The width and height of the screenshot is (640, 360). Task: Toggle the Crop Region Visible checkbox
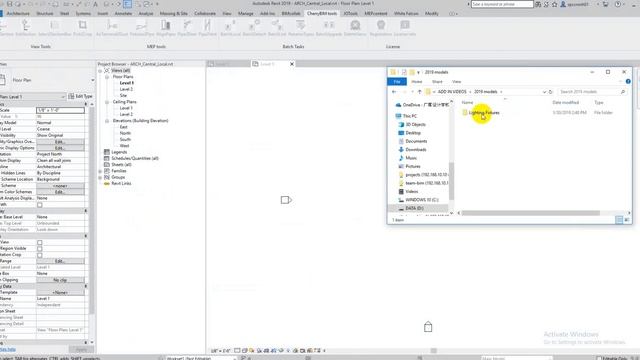click(40, 249)
